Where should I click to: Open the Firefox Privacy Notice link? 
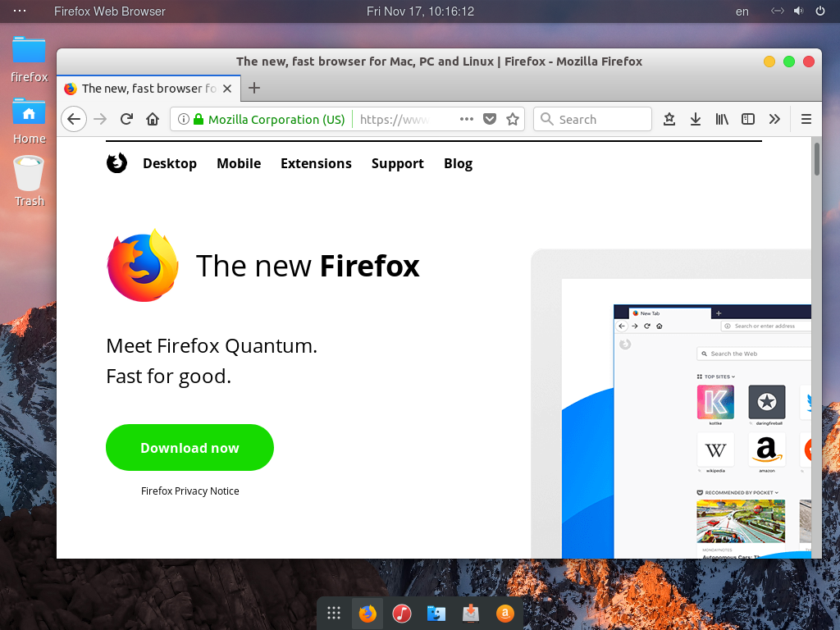pyautogui.click(x=190, y=491)
